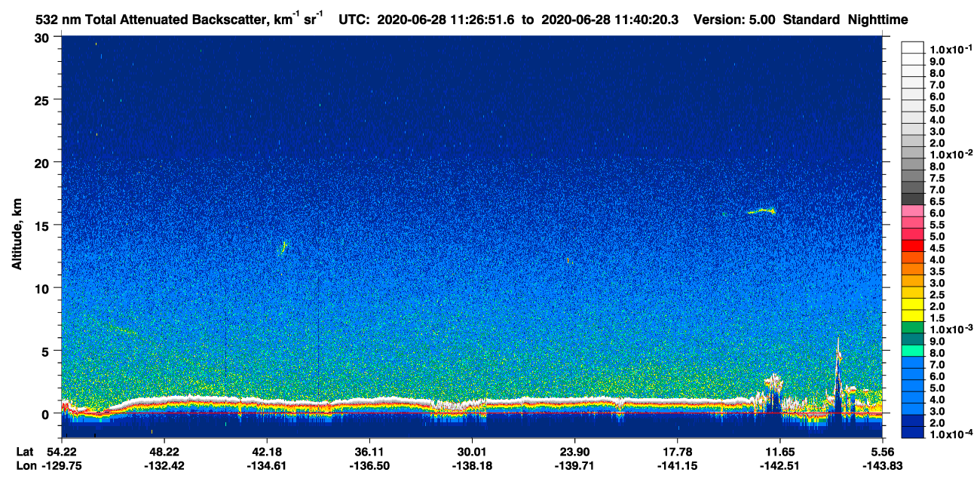
Task: Click latitude value 42.18
Action: coord(267,452)
